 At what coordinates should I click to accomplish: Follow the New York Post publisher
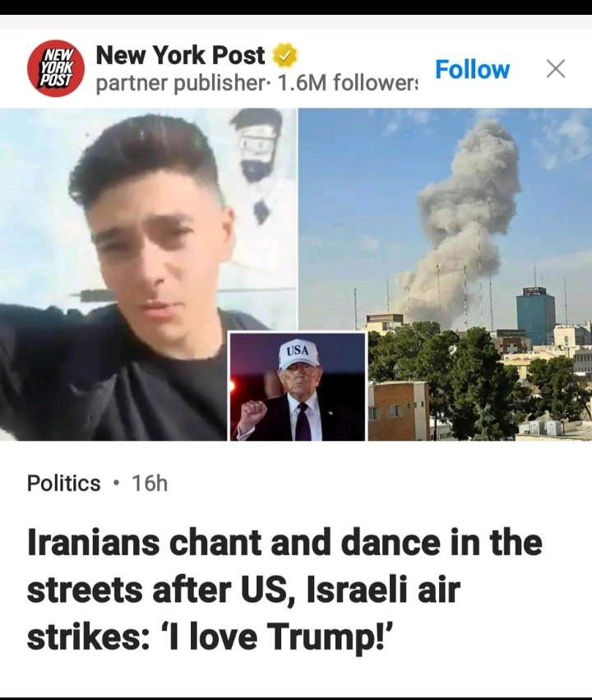(472, 69)
